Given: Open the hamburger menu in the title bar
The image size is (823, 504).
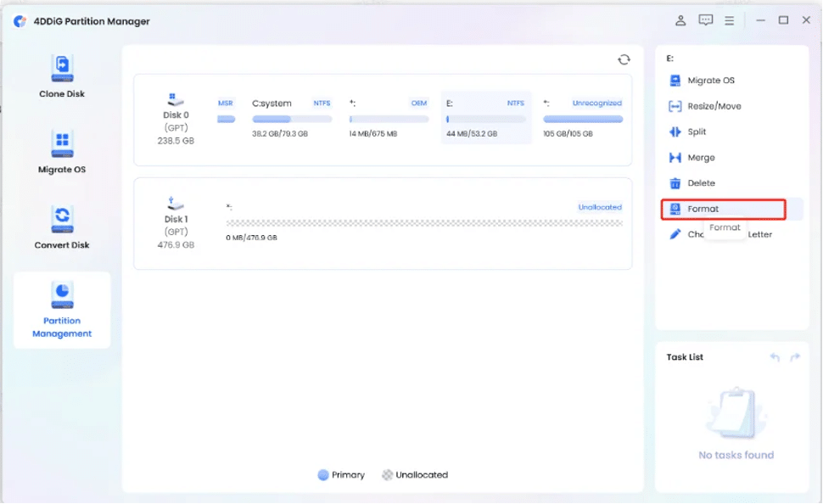Looking at the screenshot, I should (x=729, y=20).
